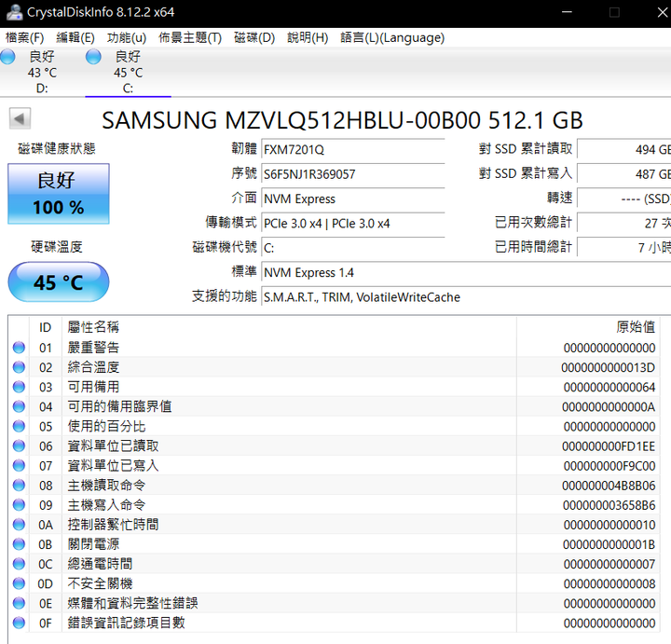
Task: Click the standard field NVM Express 1.4
Action: tap(466, 272)
